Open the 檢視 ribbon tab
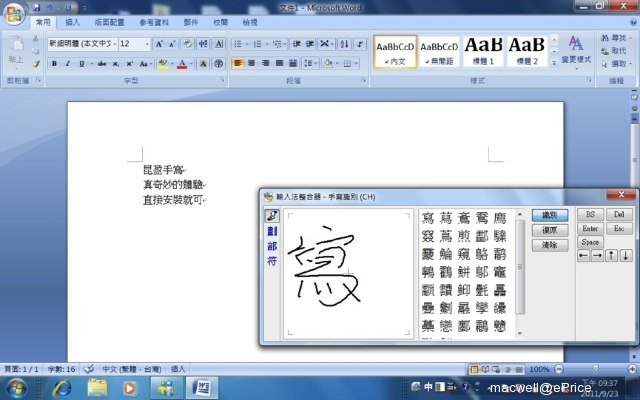Viewport: 640px width, 400px height. [x=250, y=22]
